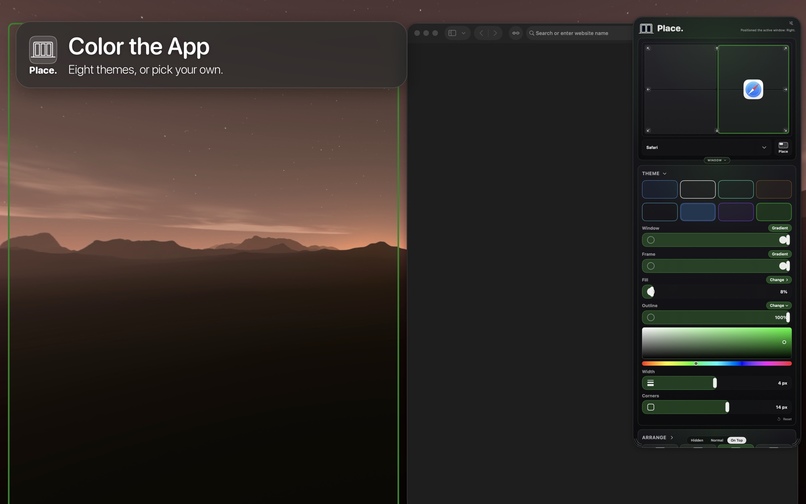Collapse the THEME section
The image size is (806, 504).
(654, 174)
